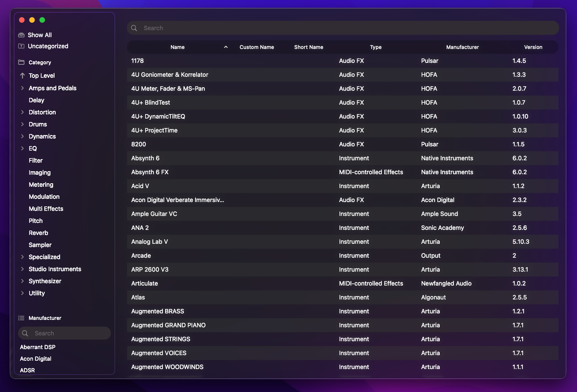Click the manufacturer search magnifier icon
Viewport: 577px width, 392px height.
pyautogui.click(x=25, y=333)
